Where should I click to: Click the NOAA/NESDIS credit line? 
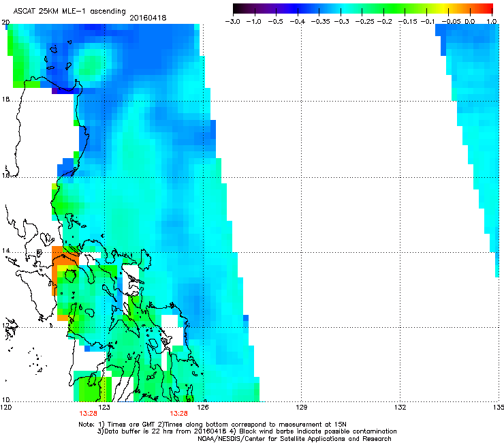(x=294, y=439)
